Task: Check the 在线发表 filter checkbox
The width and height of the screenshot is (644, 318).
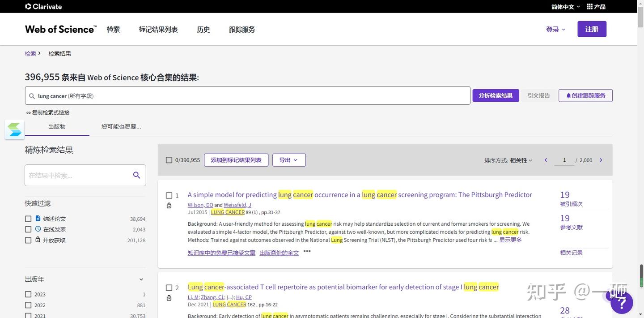Action: (28, 229)
